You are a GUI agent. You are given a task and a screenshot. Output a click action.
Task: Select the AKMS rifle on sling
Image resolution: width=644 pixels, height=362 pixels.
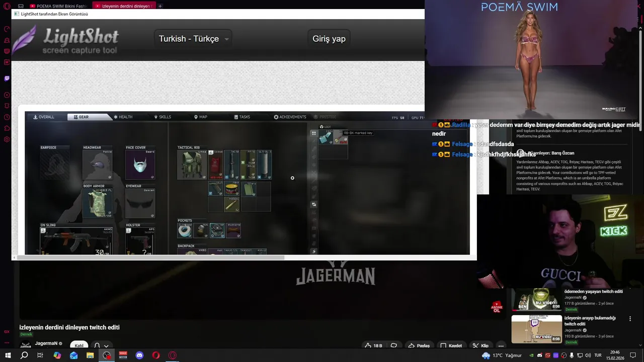coord(76,241)
